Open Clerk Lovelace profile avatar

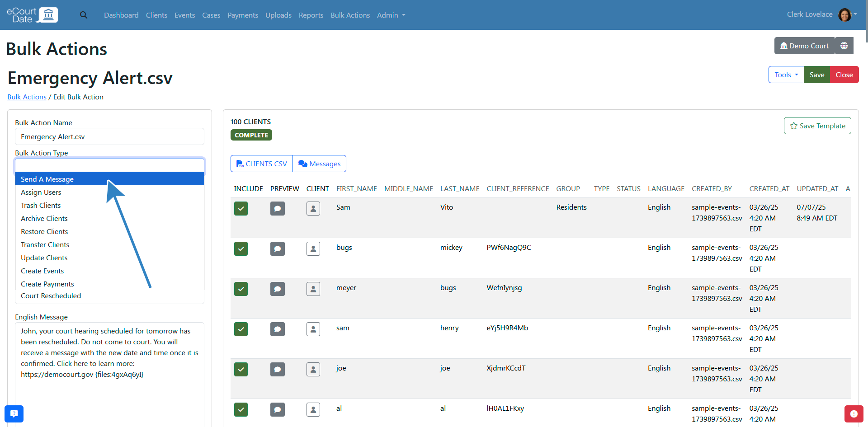(x=844, y=15)
